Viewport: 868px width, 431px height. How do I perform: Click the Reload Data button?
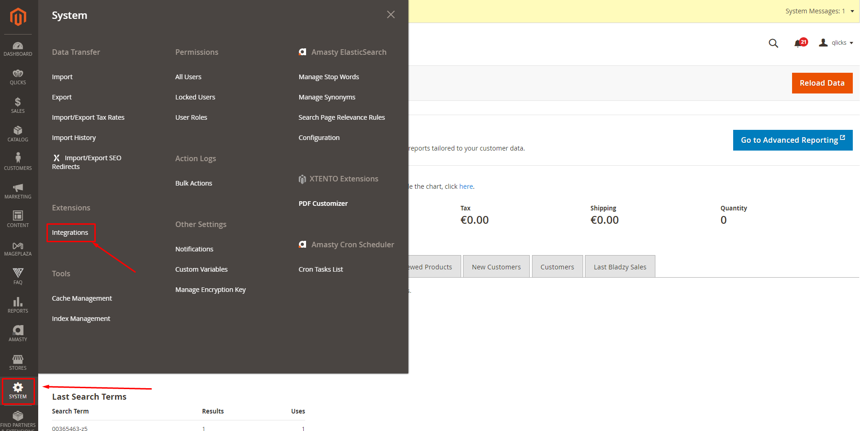[822, 83]
